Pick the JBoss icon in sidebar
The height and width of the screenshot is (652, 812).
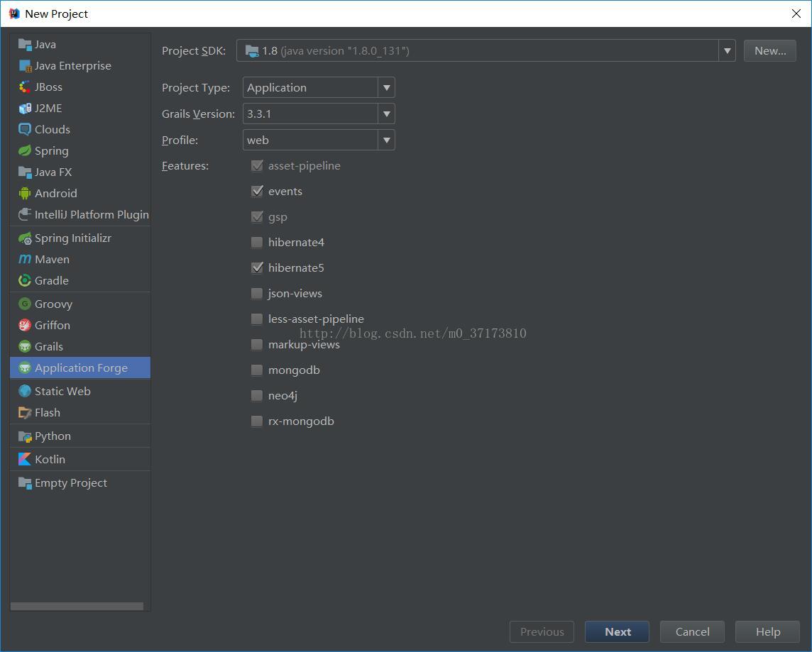pos(25,87)
